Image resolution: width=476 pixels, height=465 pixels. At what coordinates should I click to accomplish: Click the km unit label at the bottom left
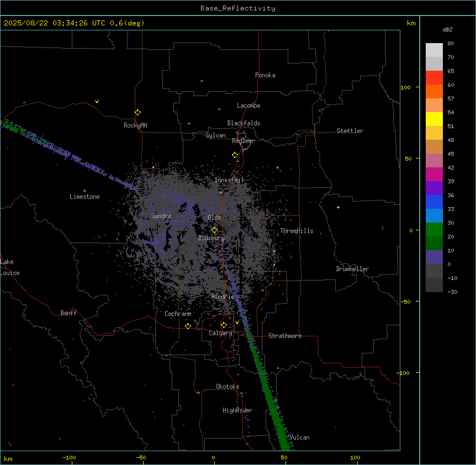(8, 459)
